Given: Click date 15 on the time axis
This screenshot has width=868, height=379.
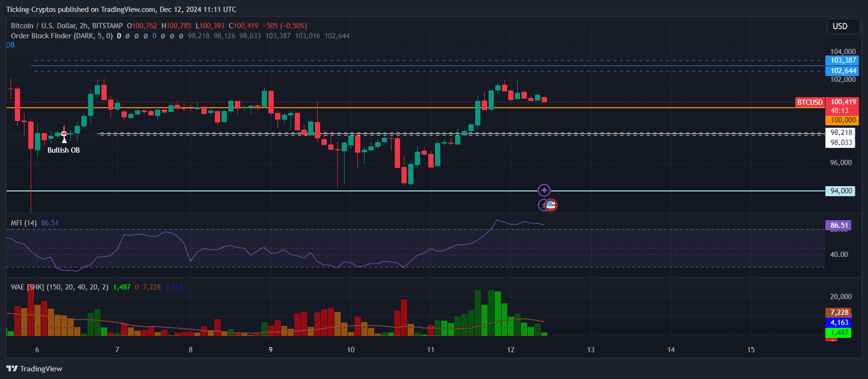Looking at the screenshot, I should click(x=751, y=350).
